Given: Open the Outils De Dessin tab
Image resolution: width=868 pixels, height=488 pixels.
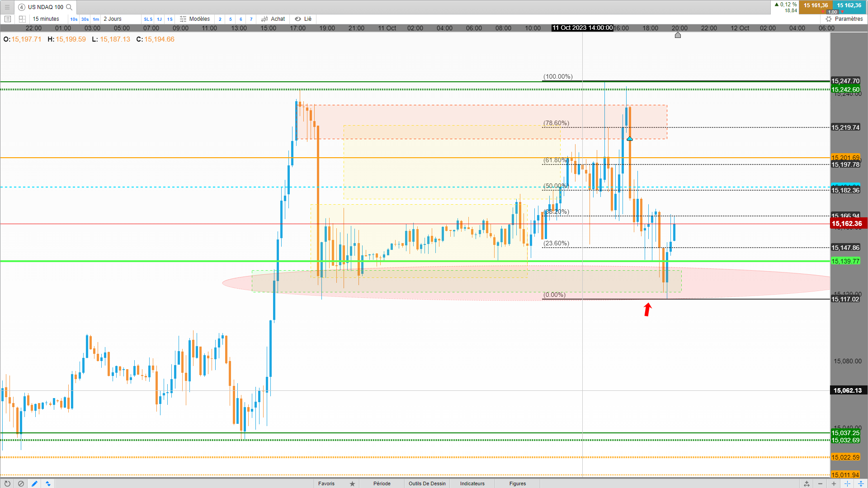Looking at the screenshot, I should 427,483.
